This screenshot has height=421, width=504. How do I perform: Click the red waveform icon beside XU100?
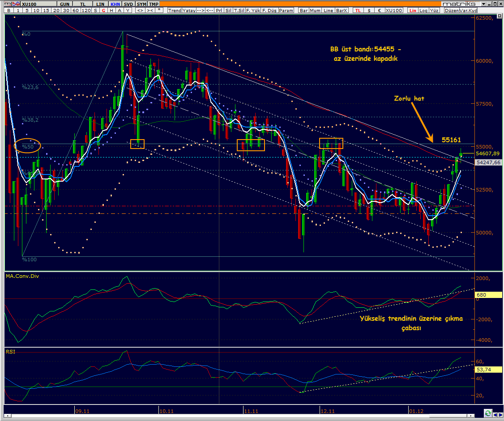(17, 4)
